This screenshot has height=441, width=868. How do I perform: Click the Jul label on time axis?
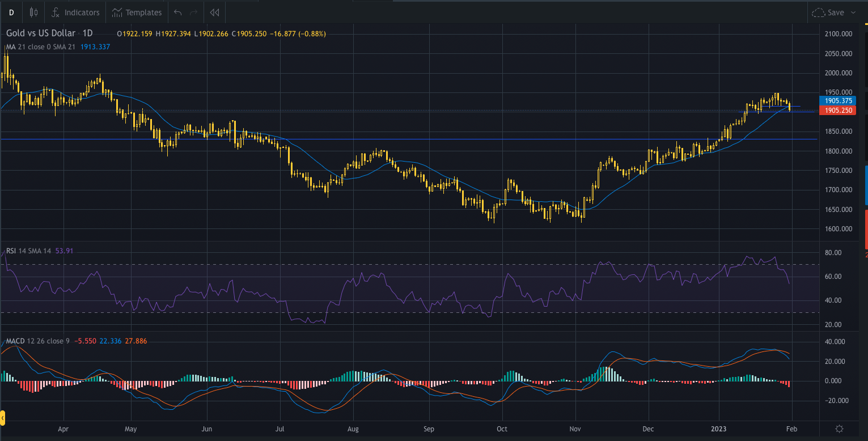pos(280,429)
